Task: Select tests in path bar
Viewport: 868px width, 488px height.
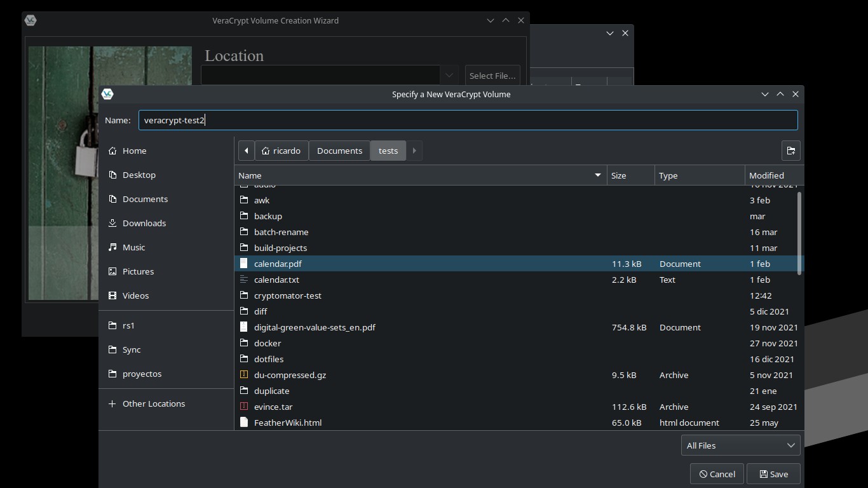Action: point(388,151)
